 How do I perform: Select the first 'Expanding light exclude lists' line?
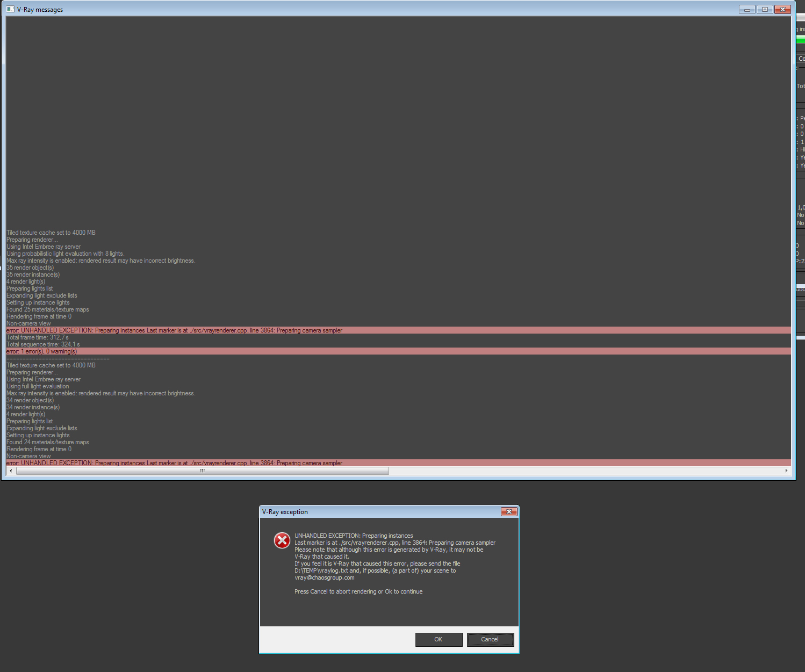click(x=42, y=295)
